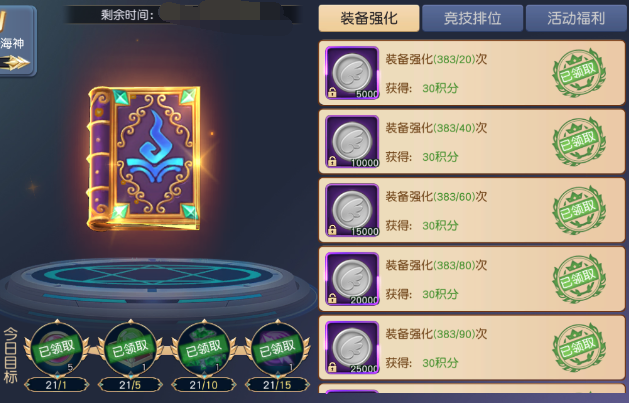629x403 pixels.
Task: Click the 已领取 stamp for 383/80 task
Action: 579,279
